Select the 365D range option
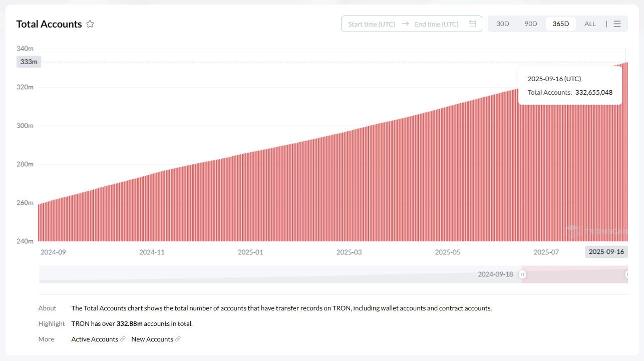The image size is (644, 361). point(560,24)
